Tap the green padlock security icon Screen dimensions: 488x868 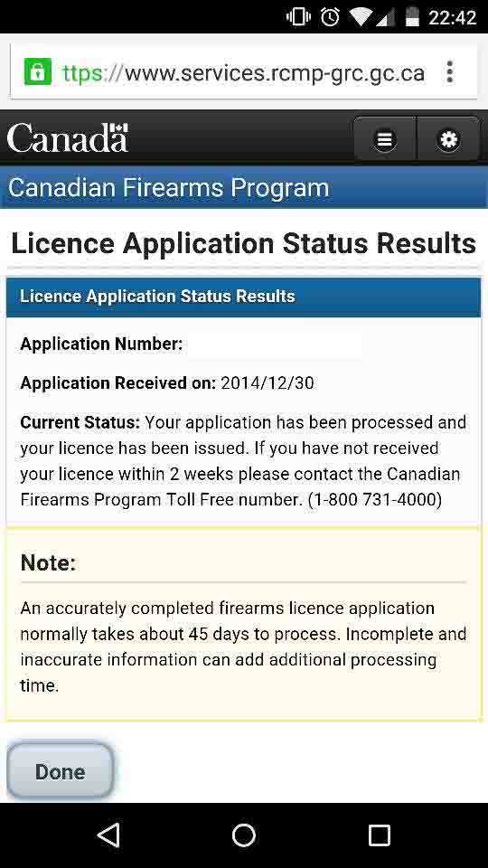coord(38,72)
